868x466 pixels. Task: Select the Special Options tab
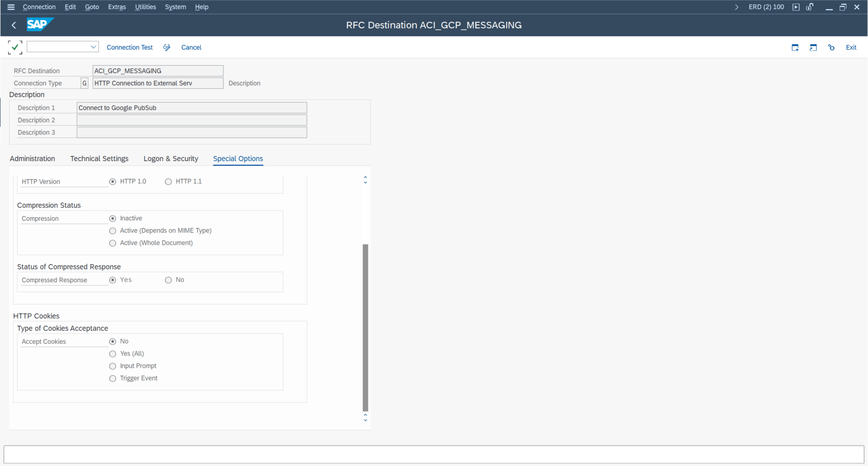click(238, 159)
